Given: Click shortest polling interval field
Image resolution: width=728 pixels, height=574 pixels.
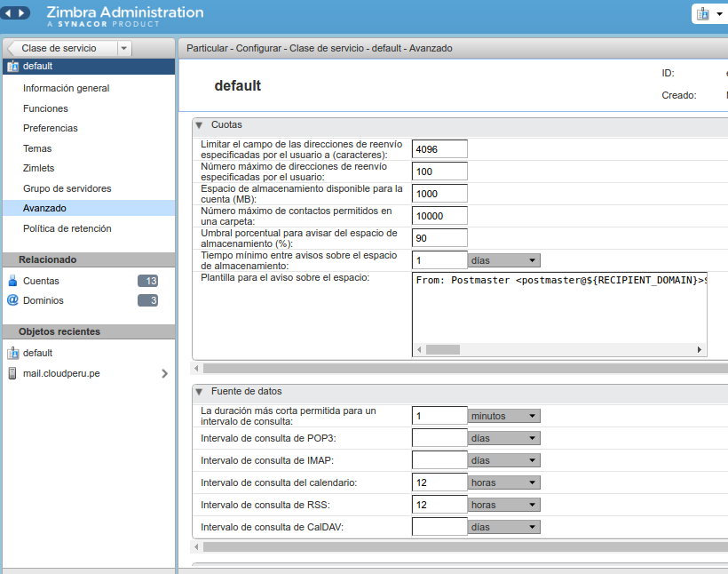Looking at the screenshot, I should tap(439, 416).
